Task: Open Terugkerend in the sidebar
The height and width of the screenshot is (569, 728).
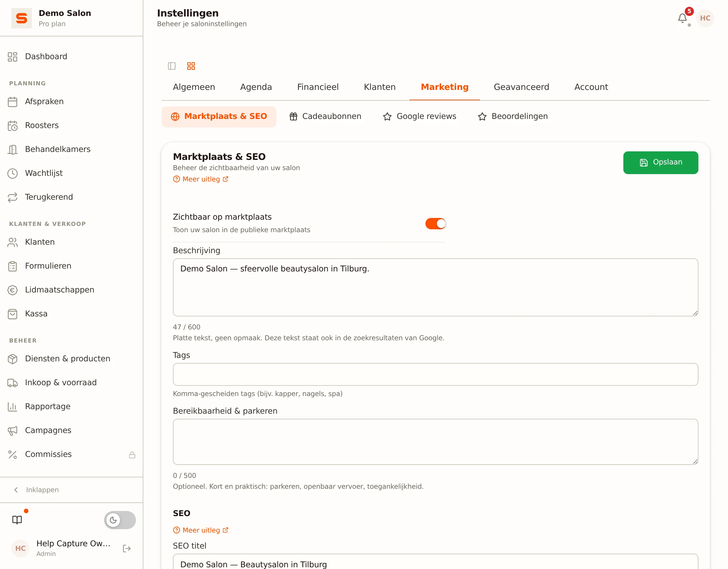Action: click(71, 197)
